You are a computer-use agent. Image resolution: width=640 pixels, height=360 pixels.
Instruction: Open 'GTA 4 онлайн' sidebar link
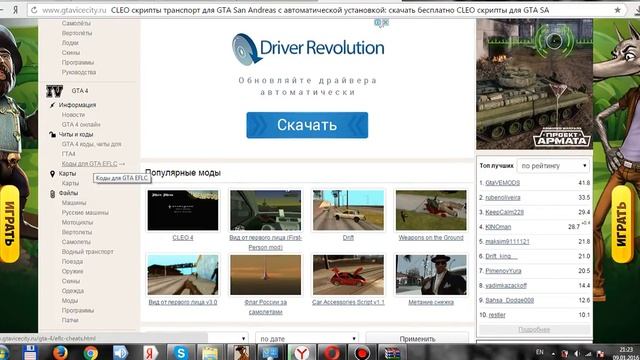coord(81,124)
